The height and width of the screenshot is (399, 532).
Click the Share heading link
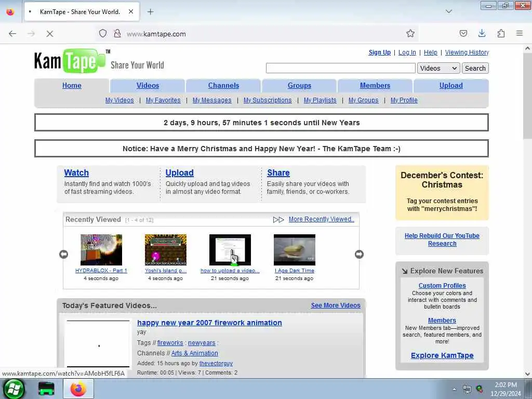pos(278,172)
